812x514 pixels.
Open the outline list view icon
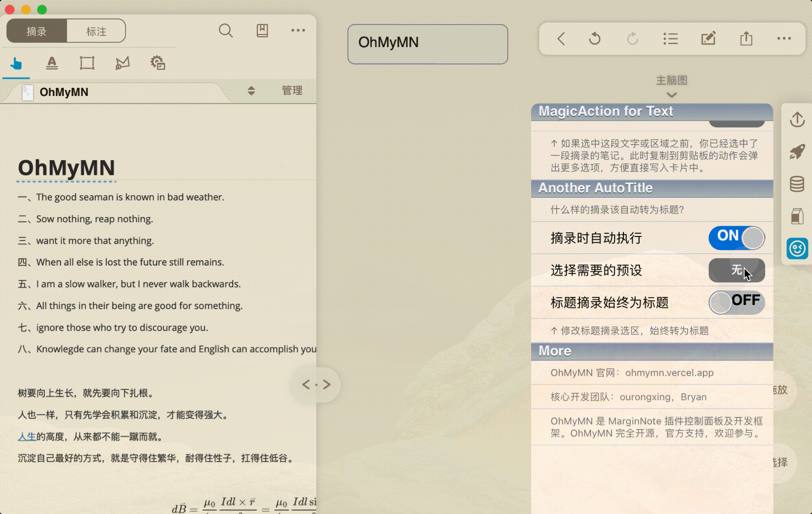click(670, 39)
